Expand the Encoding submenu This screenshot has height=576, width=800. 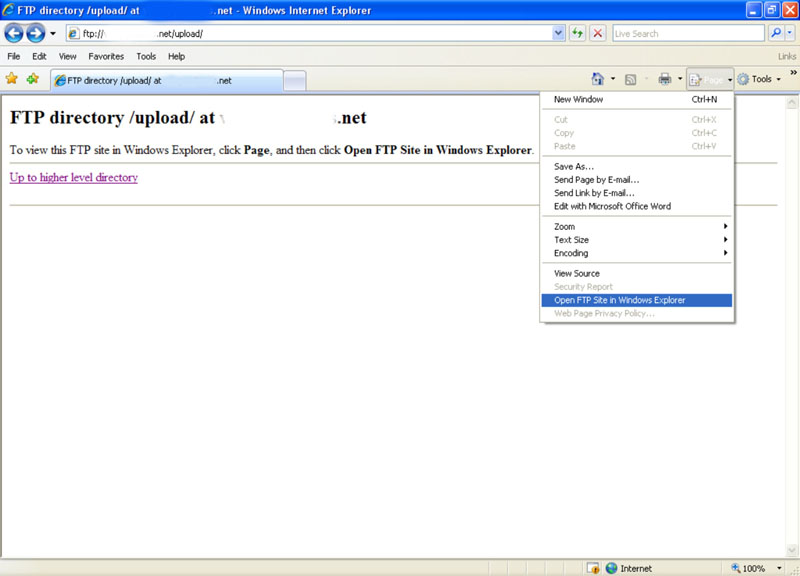[x=636, y=253]
